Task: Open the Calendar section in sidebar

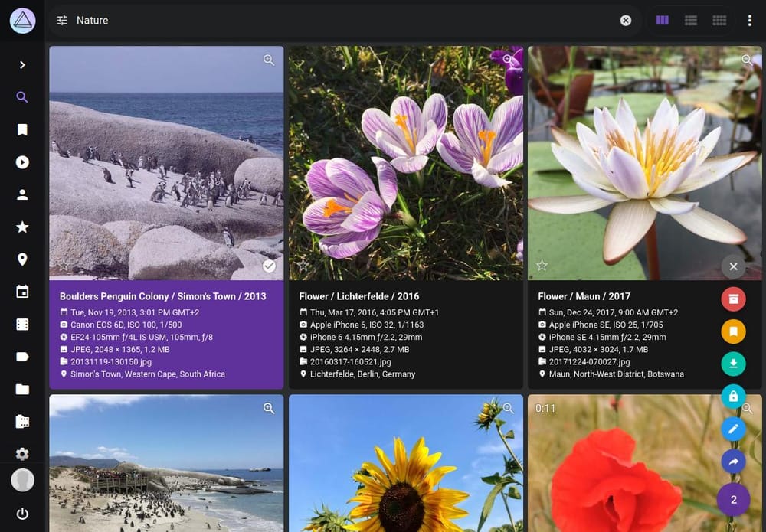Action: click(x=22, y=292)
